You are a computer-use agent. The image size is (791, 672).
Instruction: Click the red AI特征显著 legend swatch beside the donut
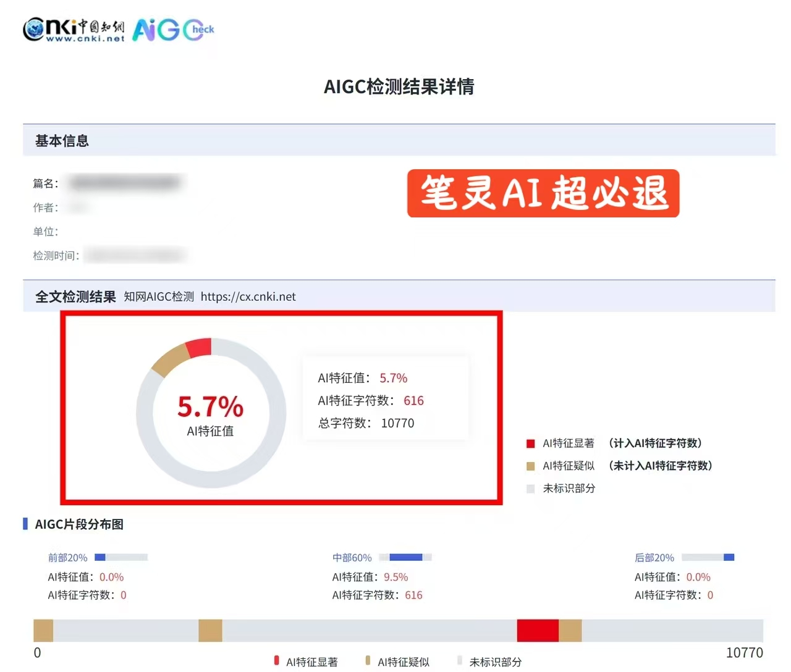tap(530, 443)
